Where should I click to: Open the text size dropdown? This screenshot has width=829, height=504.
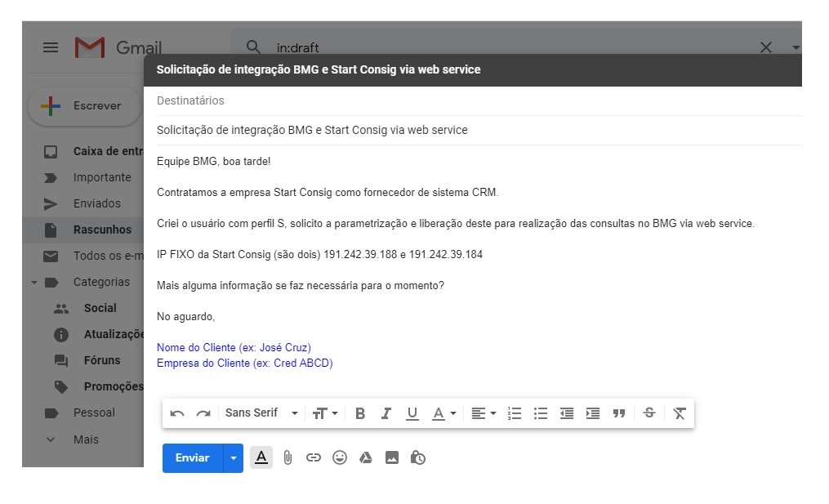(324, 413)
